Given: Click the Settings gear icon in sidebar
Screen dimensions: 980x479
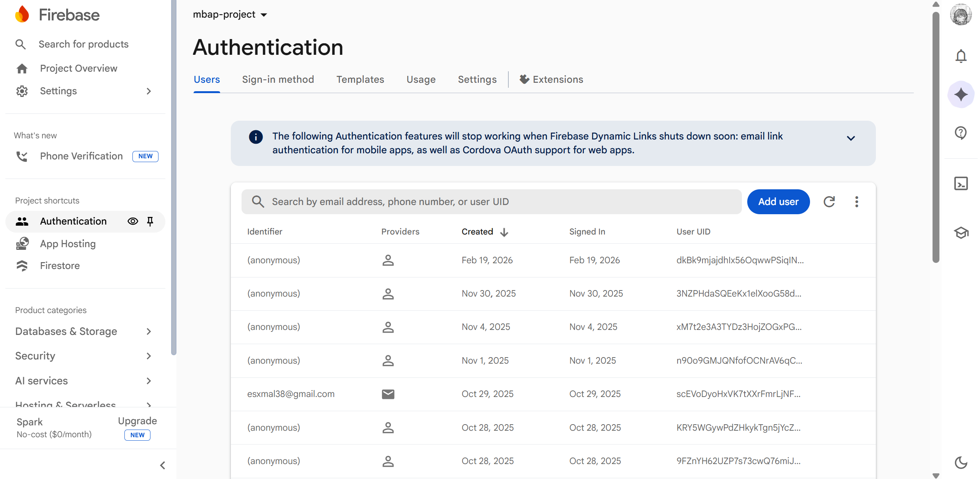Looking at the screenshot, I should click(22, 91).
